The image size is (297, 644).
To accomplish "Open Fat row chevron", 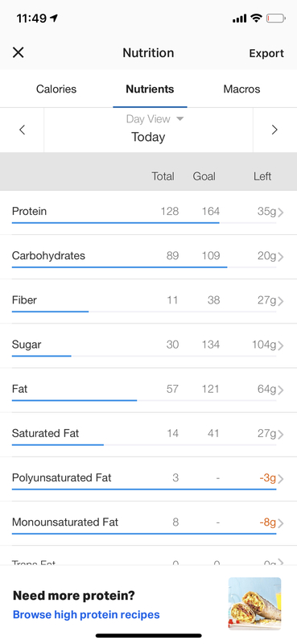I will pos(281,390).
